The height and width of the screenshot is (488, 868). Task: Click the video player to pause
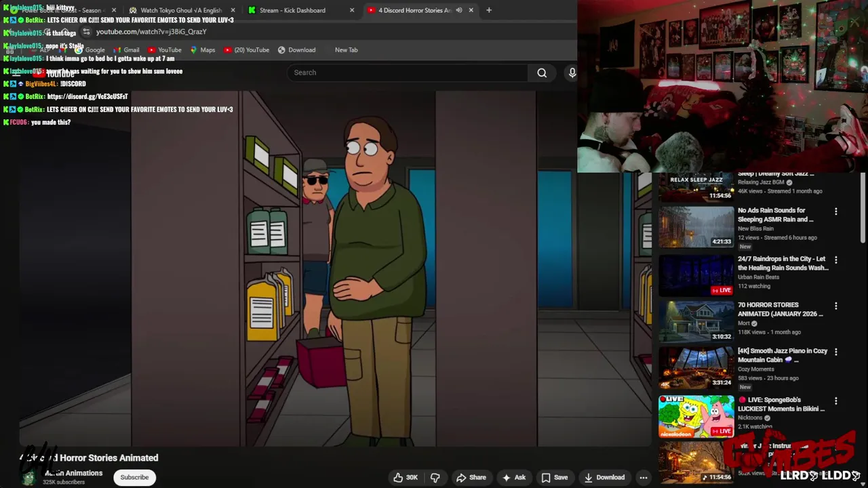[x=335, y=269]
